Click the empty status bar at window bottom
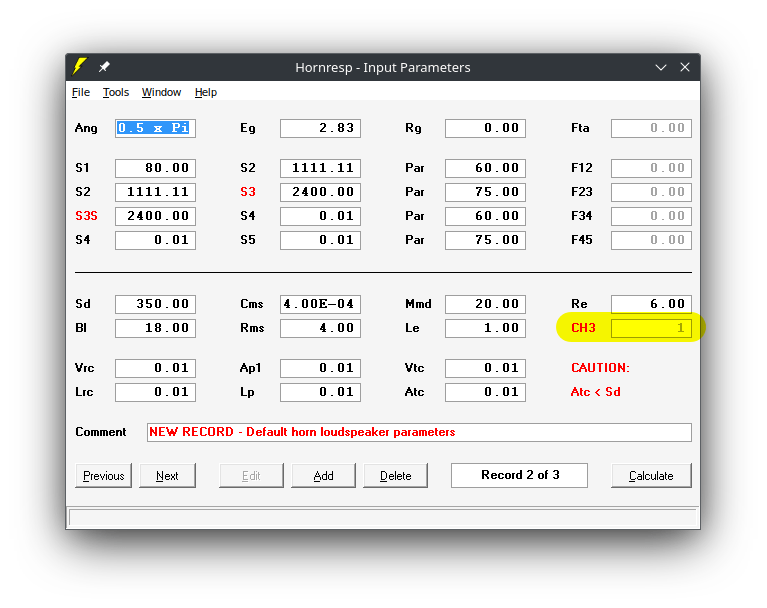767x608 pixels. [x=383, y=518]
